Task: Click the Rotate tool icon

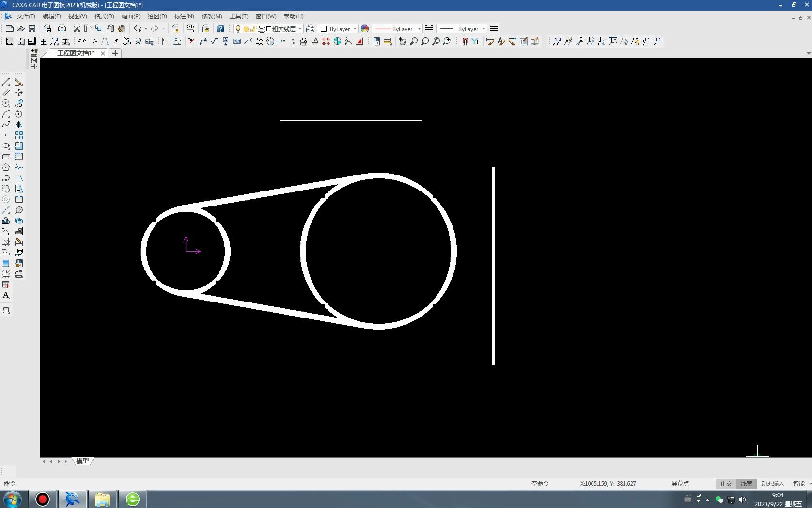Action: pos(18,114)
